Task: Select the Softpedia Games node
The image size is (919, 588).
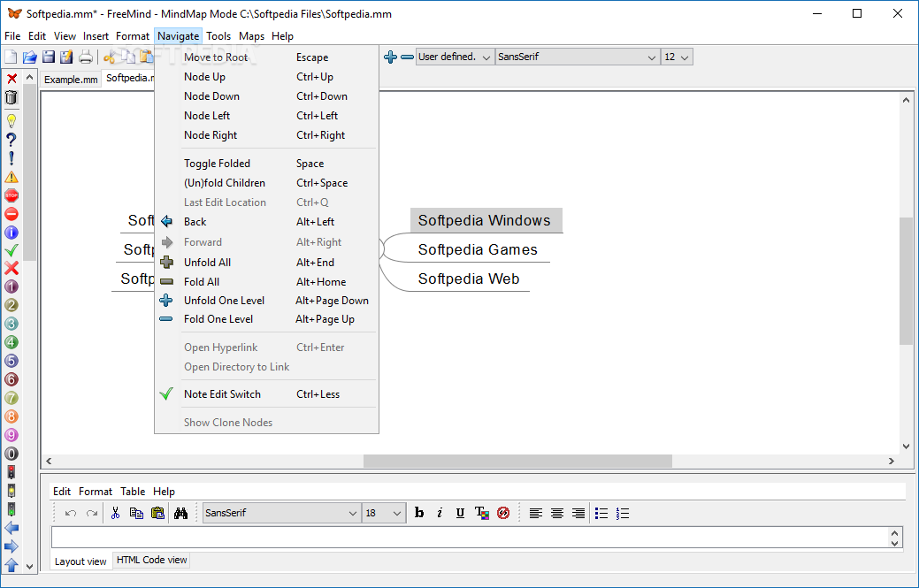Action: 478,250
